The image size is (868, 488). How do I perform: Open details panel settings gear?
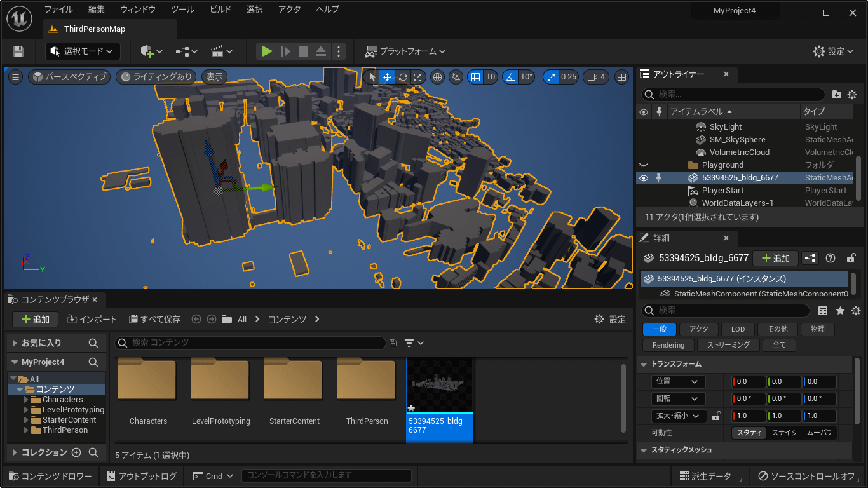click(856, 311)
